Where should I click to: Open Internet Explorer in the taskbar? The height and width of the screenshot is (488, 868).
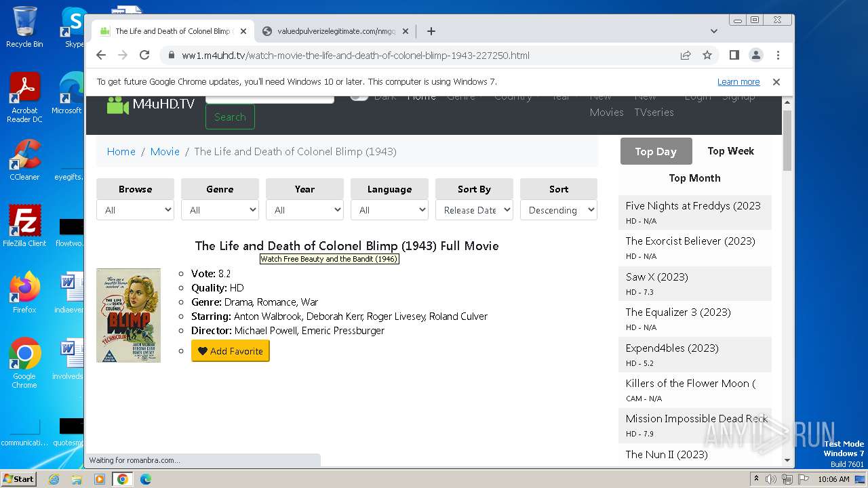[x=54, y=479]
